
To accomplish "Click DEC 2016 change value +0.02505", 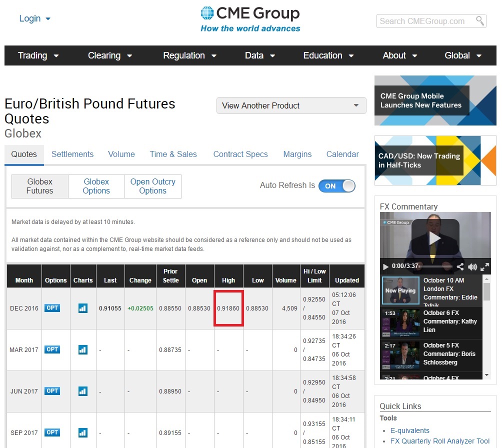I will click(140, 308).
